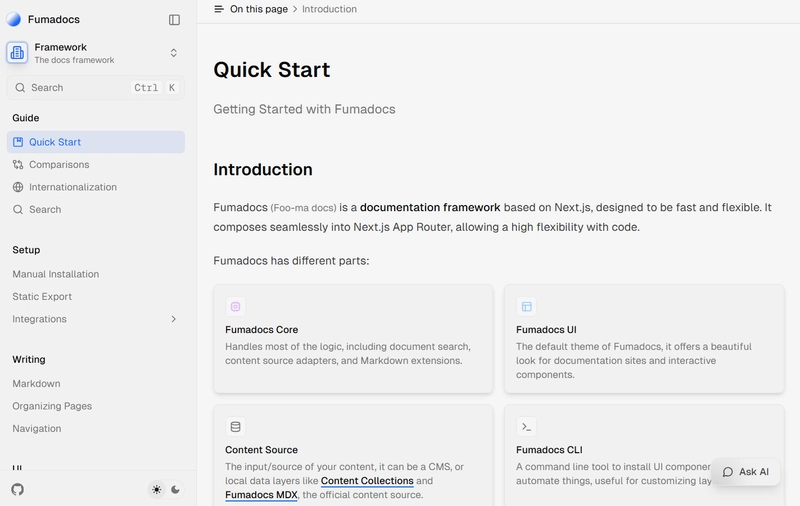
Task: Follow the Content Collections link
Action: tap(367, 481)
